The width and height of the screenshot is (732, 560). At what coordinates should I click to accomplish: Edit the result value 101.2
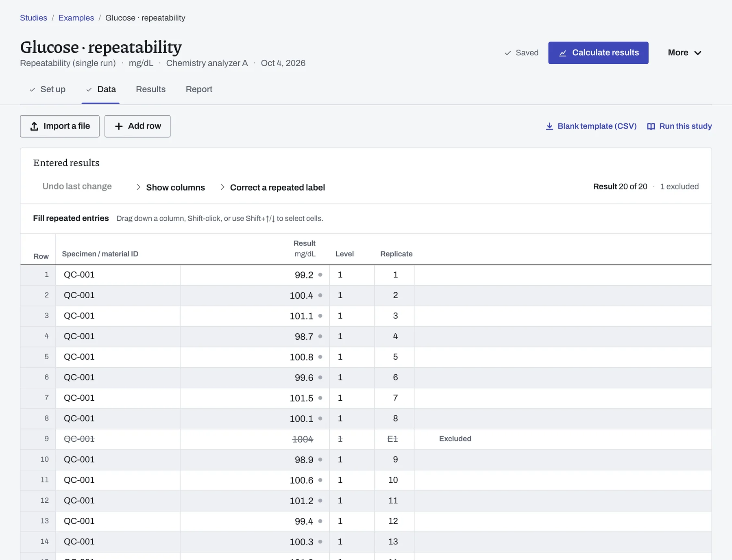point(255,501)
